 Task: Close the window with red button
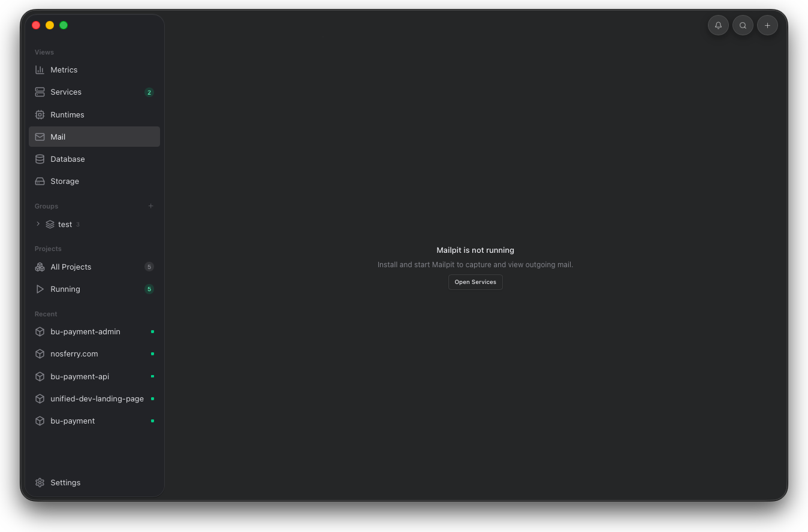click(x=36, y=25)
